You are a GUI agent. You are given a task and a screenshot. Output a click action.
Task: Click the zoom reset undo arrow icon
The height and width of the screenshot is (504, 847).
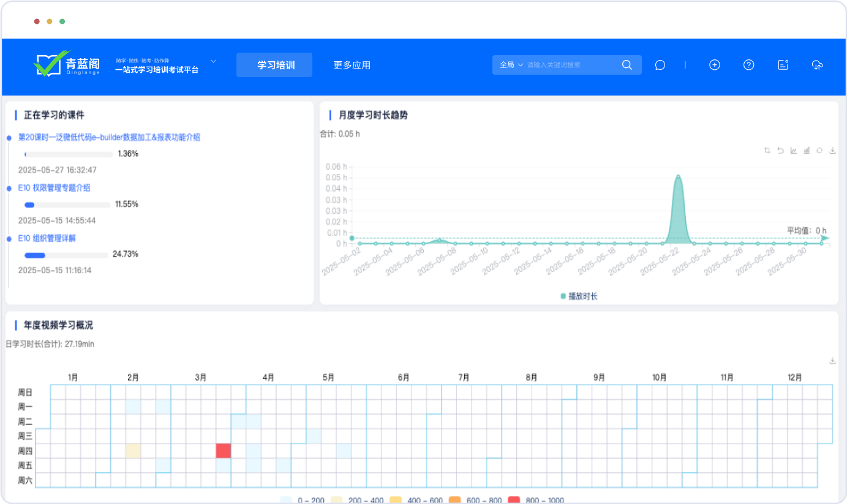[780, 151]
